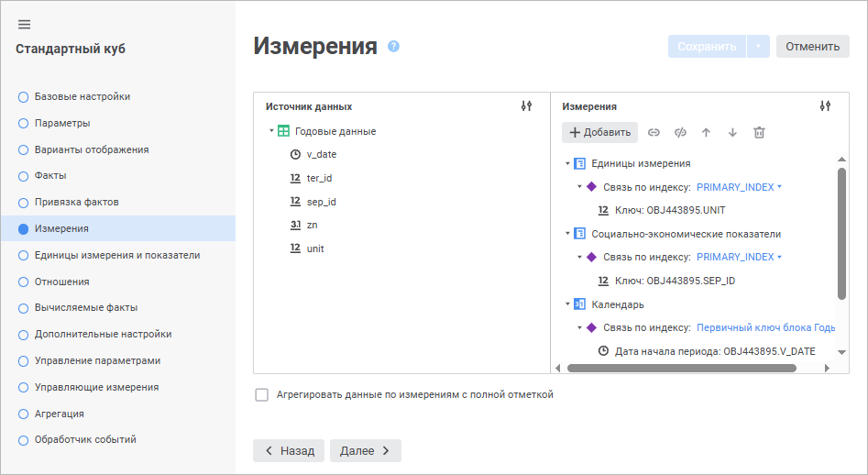Select the Агрегация step

coord(59,414)
